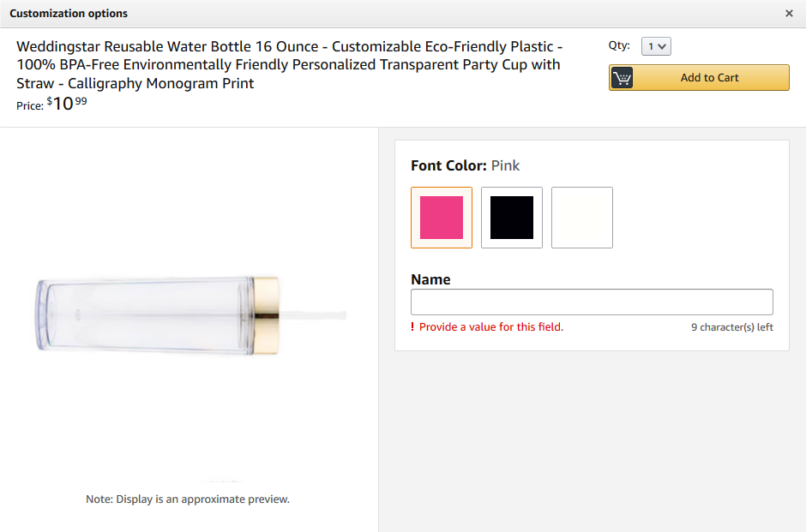Click the "Font Color" label
806x532 pixels.
[448, 165]
